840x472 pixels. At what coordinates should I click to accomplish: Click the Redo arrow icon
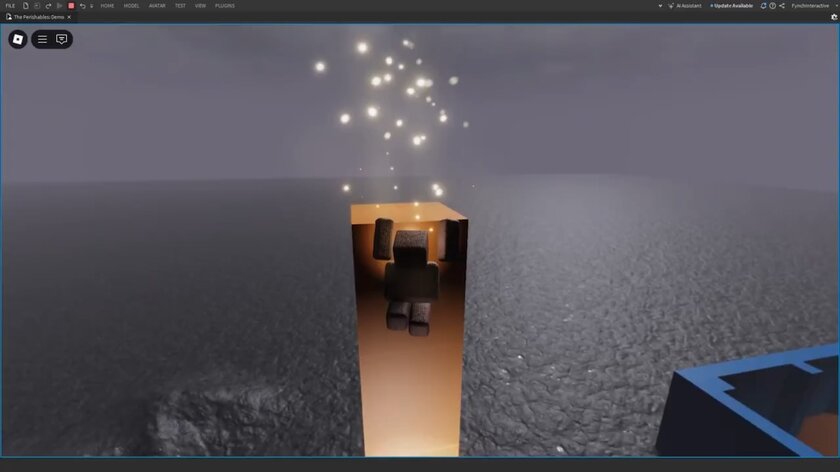tap(48, 6)
